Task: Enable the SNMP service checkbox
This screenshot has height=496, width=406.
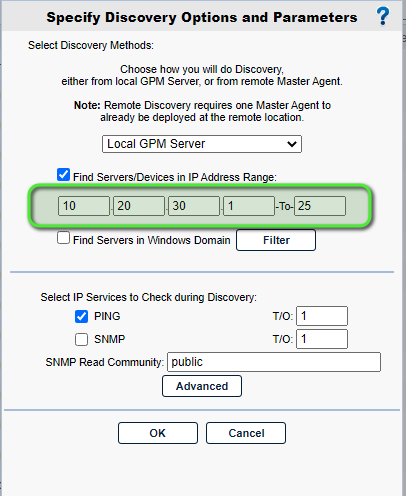Action: click(x=81, y=339)
